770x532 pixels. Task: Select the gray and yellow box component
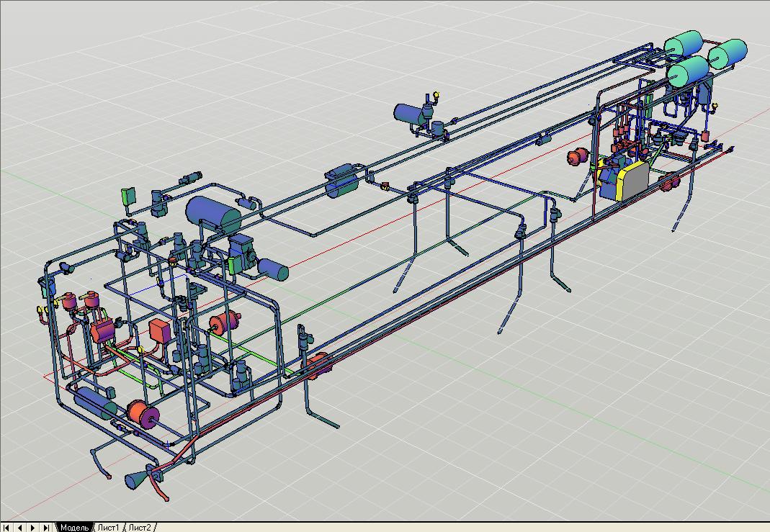tap(632, 180)
